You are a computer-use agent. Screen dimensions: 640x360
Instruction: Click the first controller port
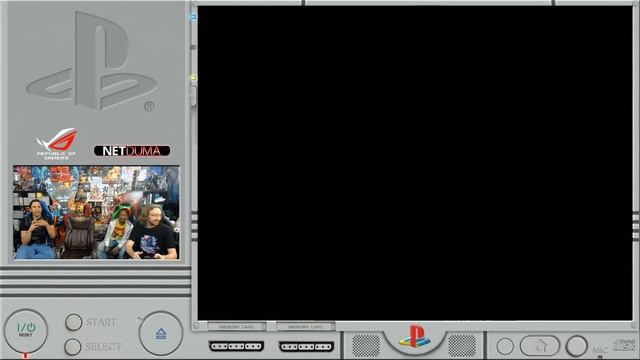(x=236, y=347)
